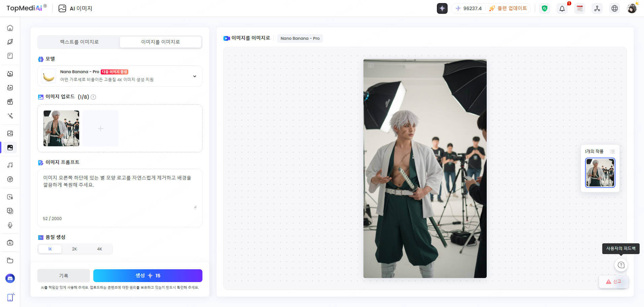Screen dimensions: 644x307
Task: Click the magic wand icon in the sidebar
Action: (x=10, y=116)
